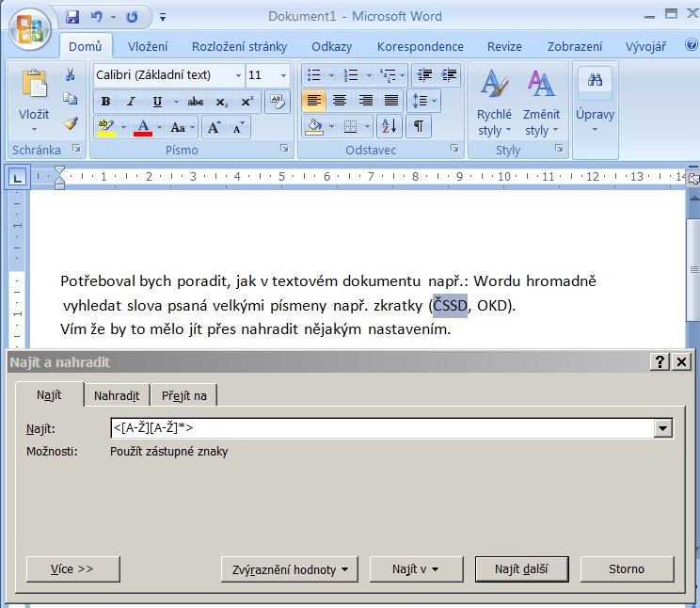This screenshot has width=700, height=608.
Task: Open the Zvýraznění hodnoty menu button
Action: click(x=289, y=569)
